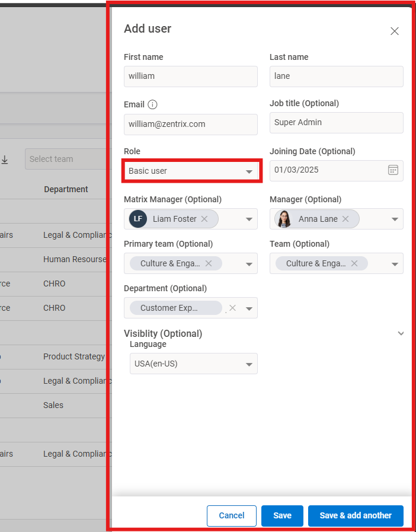Remove Anna Lane from Manager field
The height and width of the screenshot is (532, 416).
345,219
